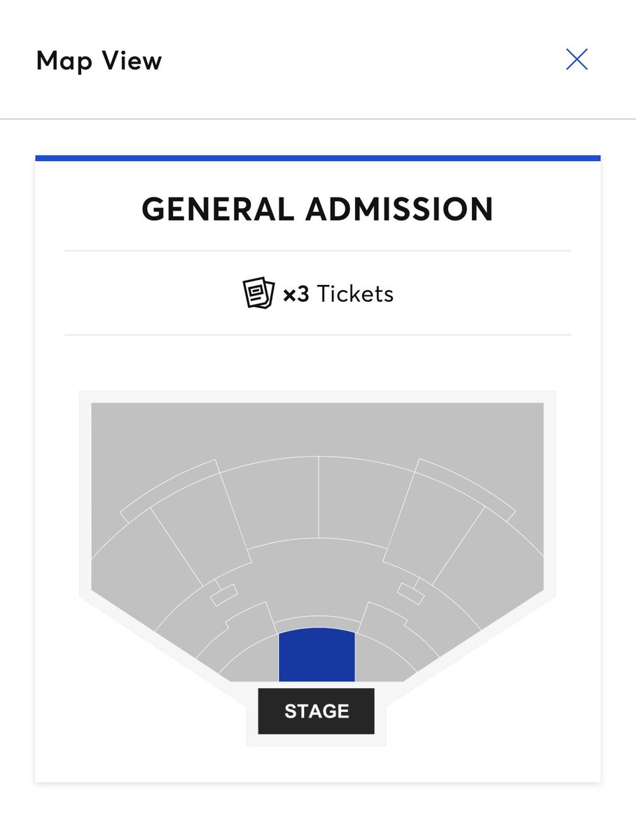The image size is (636, 840).
Task: Click the small rectangular box on map's right
Action: 410,594
